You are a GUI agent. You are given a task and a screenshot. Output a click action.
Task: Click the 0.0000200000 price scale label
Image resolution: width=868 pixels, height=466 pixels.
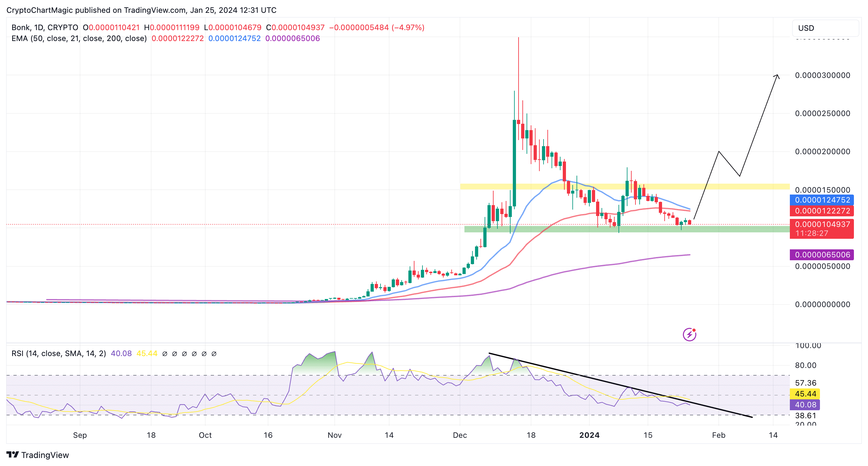(x=823, y=151)
